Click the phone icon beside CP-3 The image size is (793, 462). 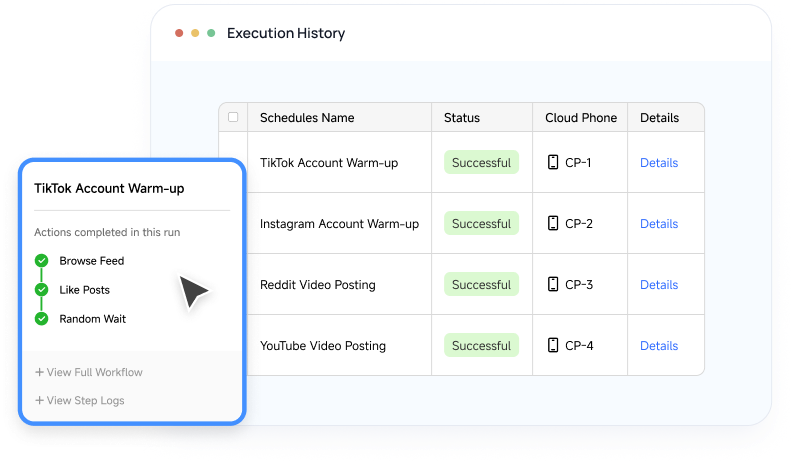click(553, 284)
